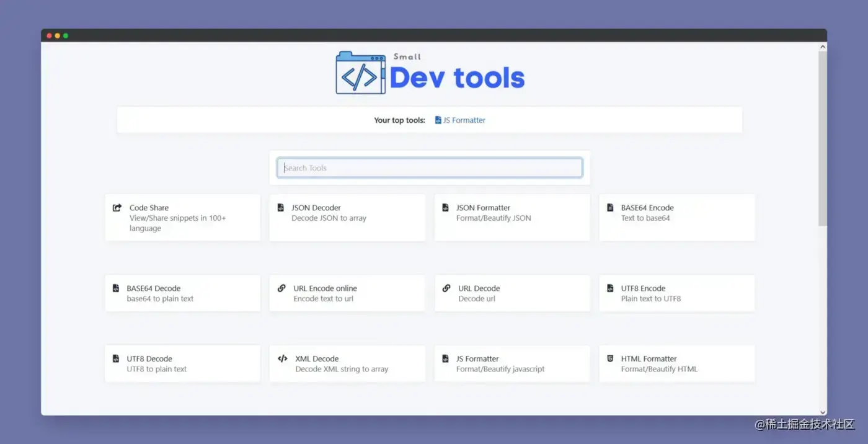Click 'Decode JSON to array' description

tap(329, 218)
